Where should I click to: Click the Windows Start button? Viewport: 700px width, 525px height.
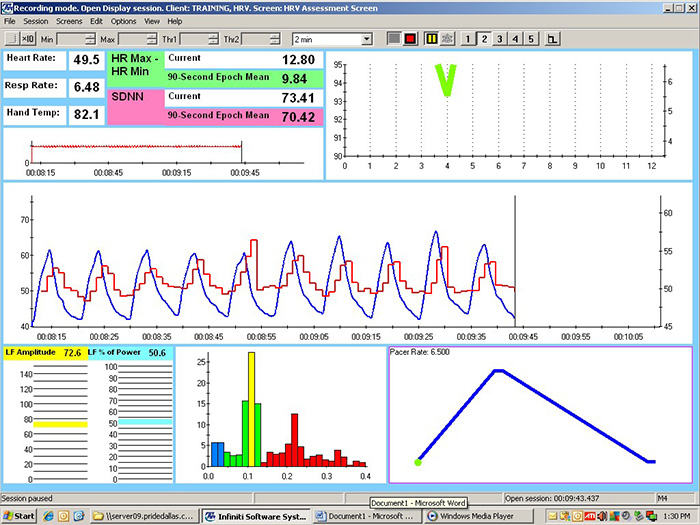[x=19, y=516]
